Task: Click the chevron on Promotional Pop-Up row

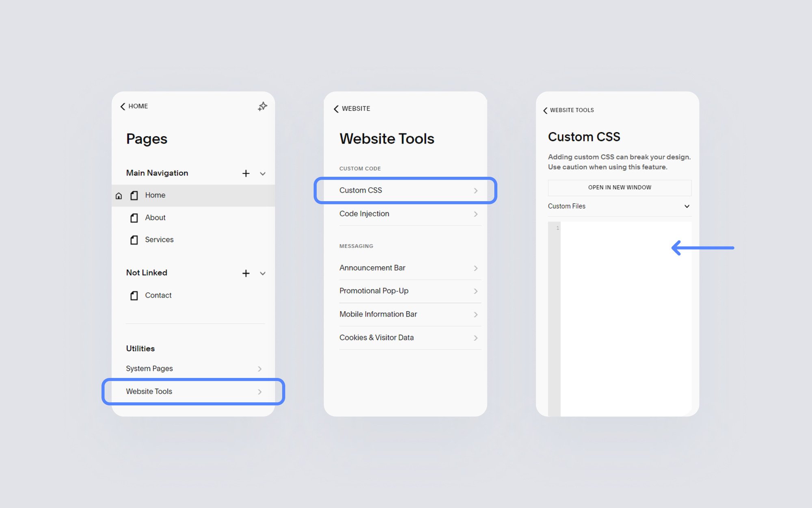Action: pos(476,291)
